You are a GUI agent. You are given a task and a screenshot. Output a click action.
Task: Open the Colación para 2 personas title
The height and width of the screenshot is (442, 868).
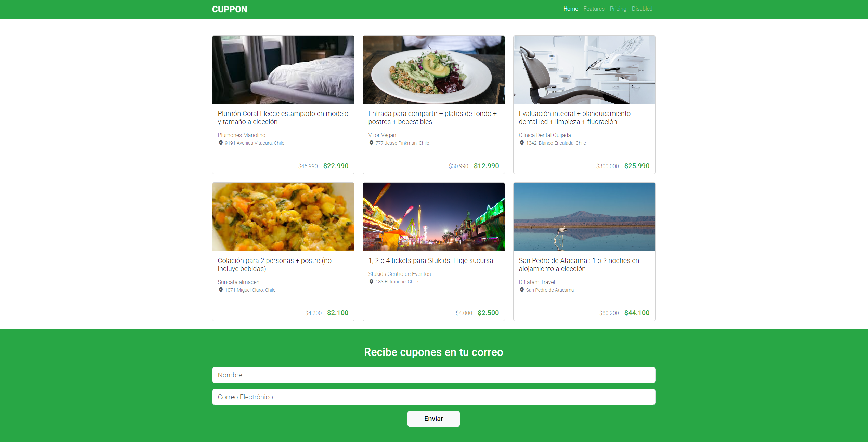tap(275, 265)
